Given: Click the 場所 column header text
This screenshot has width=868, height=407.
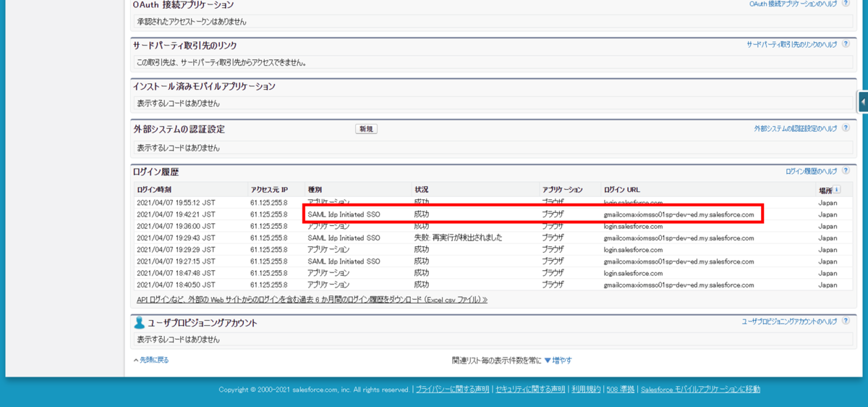Looking at the screenshot, I should click(x=825, y=190).
